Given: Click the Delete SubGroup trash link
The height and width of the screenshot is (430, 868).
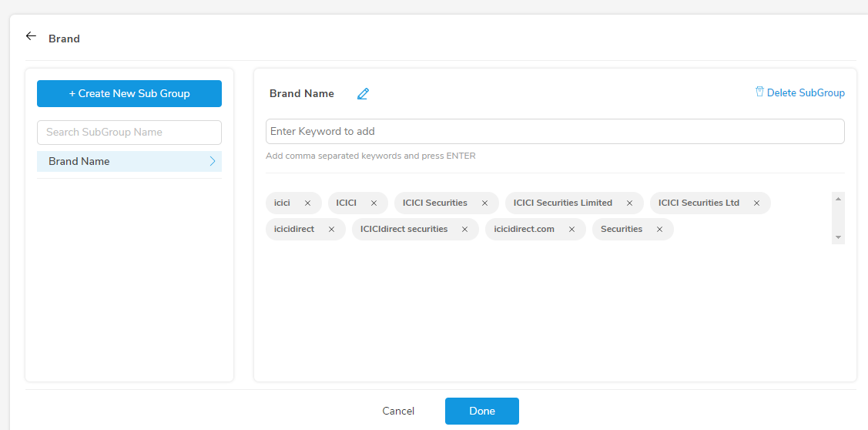Looking at the screenshot, I should [x=800, y=92].
